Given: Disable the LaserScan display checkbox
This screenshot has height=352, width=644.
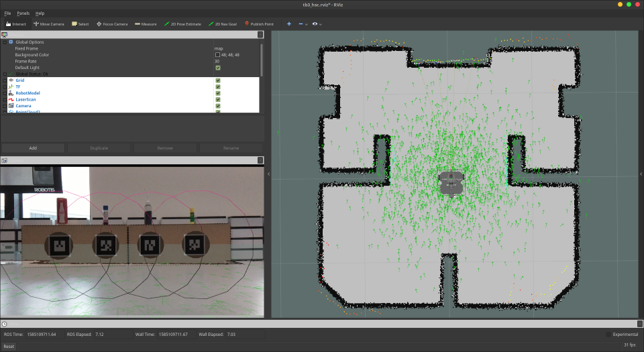Looking at the screenshot, I should coord(217,100).
